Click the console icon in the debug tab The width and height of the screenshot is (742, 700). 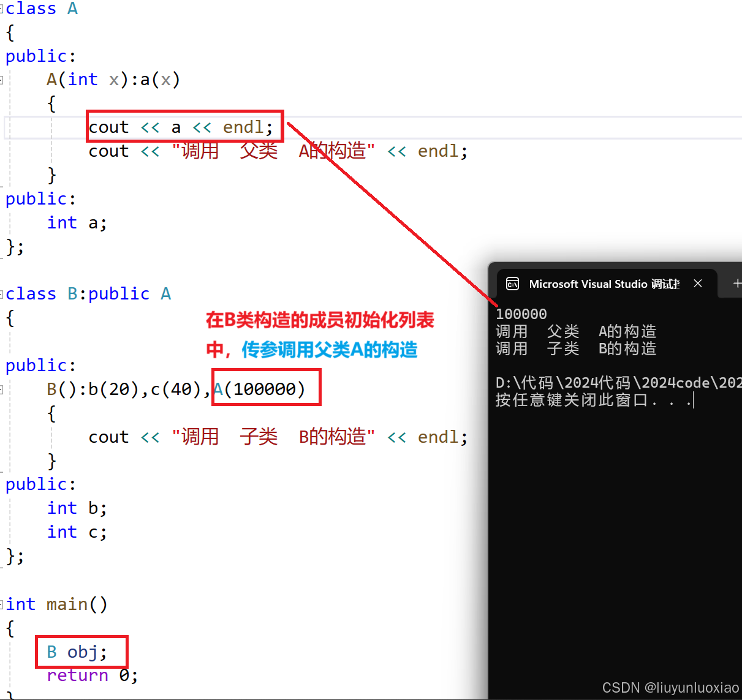(x=512, y=284)
